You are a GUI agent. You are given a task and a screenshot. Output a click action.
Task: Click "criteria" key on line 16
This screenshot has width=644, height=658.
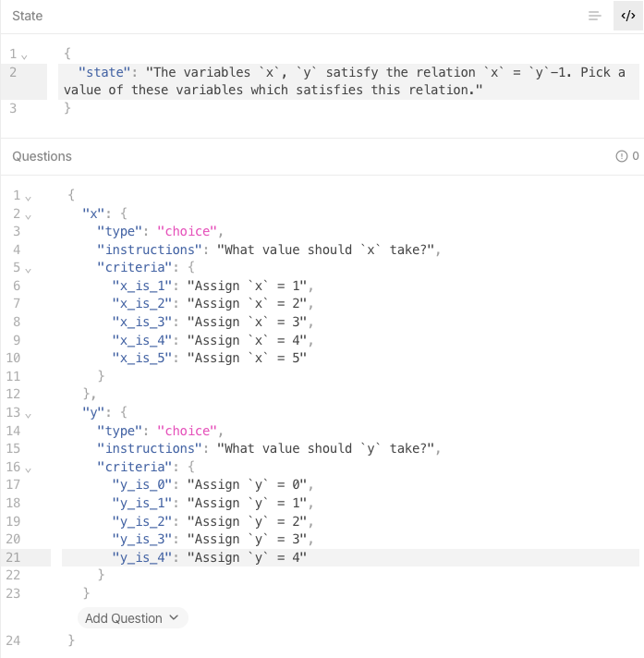(135, 467)
